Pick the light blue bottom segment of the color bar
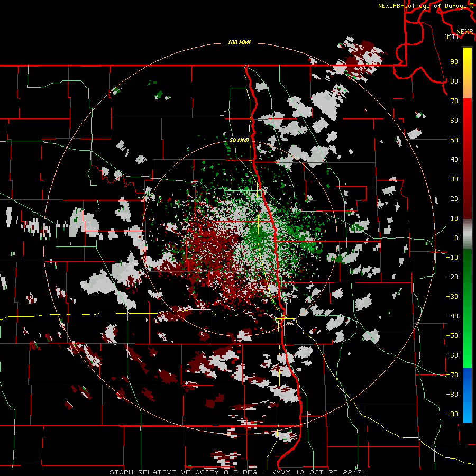Image resolution: width=476 pixels, height=476 pixels. click(467, 411)
